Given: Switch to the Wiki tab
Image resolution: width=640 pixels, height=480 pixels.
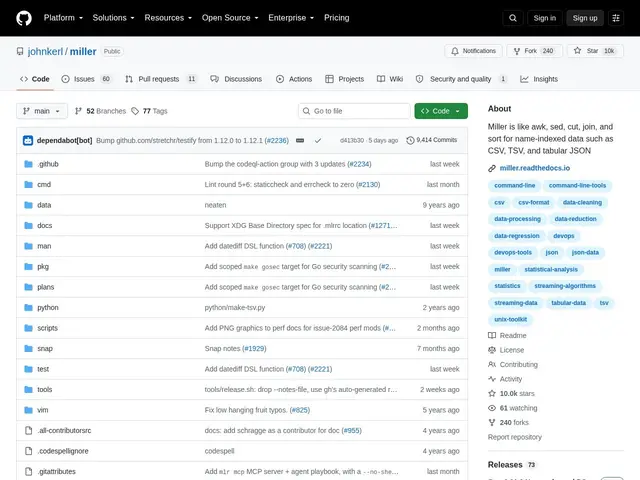Looking at the screenshot, I should (390, 79).
